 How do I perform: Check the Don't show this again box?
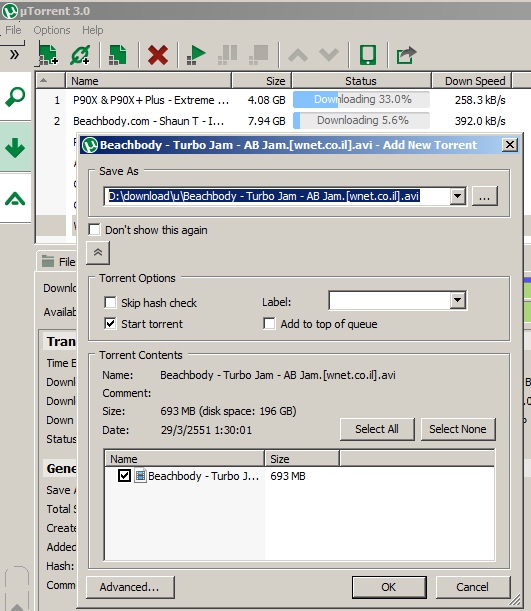pyautogui.click(x=94, y=230)
